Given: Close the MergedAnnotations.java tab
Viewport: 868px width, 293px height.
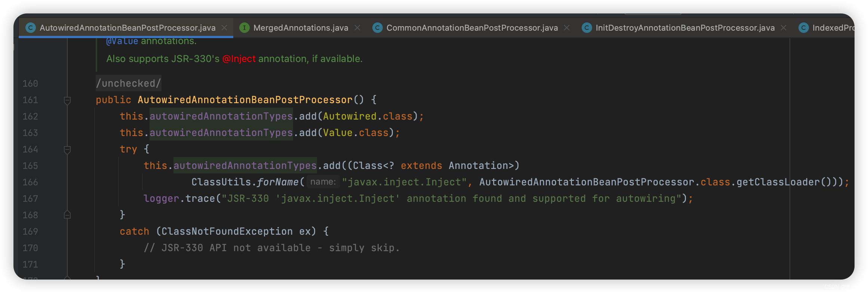Looking at the screenshot, I should (357, 28).
